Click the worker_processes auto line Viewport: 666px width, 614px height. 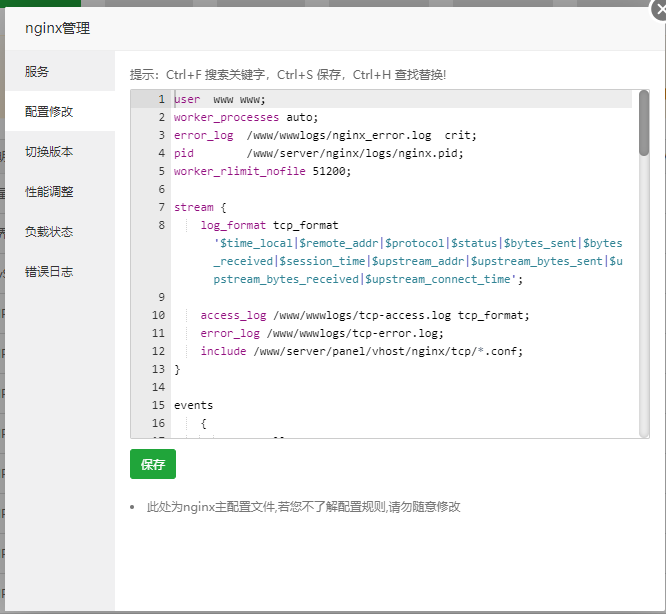246,117
